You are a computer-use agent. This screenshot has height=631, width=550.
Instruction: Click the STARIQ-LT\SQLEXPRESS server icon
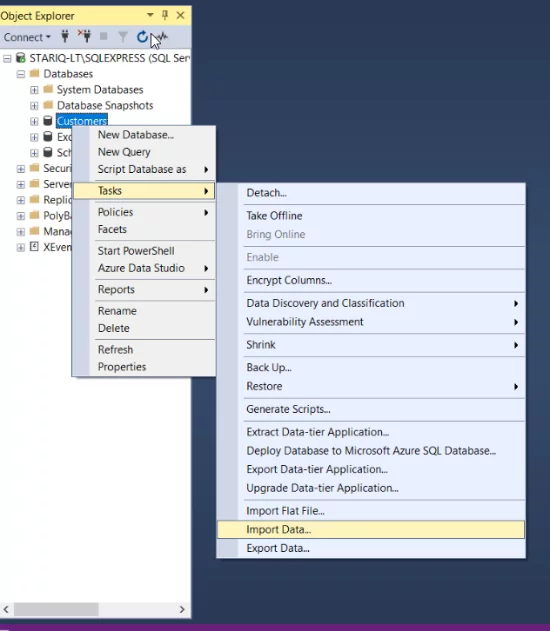tap(21, 58)
